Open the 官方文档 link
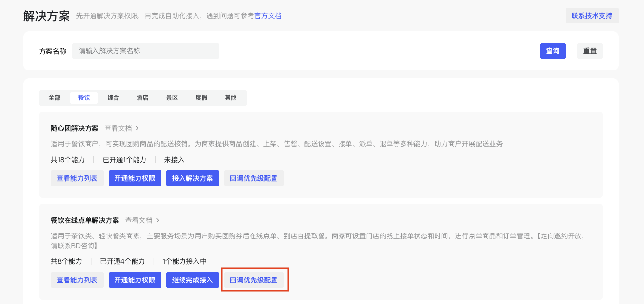Image resolution: width=644 pixels, height=304 pixels. [268, 16]
